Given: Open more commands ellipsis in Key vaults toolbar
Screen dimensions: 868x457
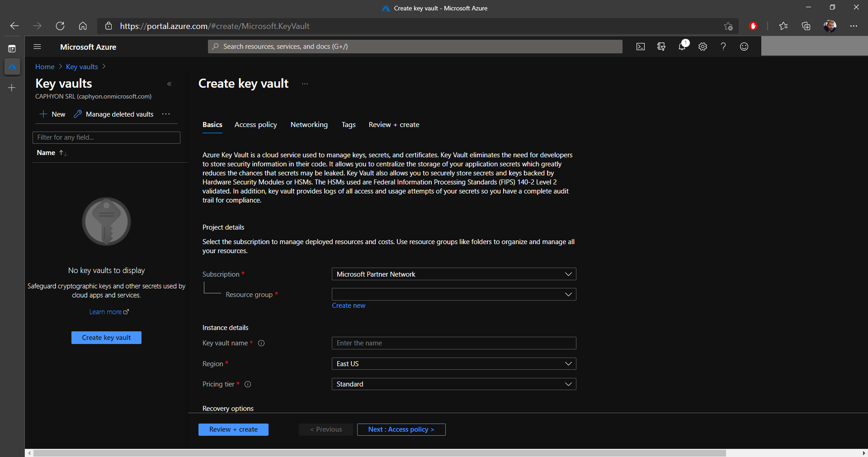Looking at the screenshot, I should (x=166, y=114).
